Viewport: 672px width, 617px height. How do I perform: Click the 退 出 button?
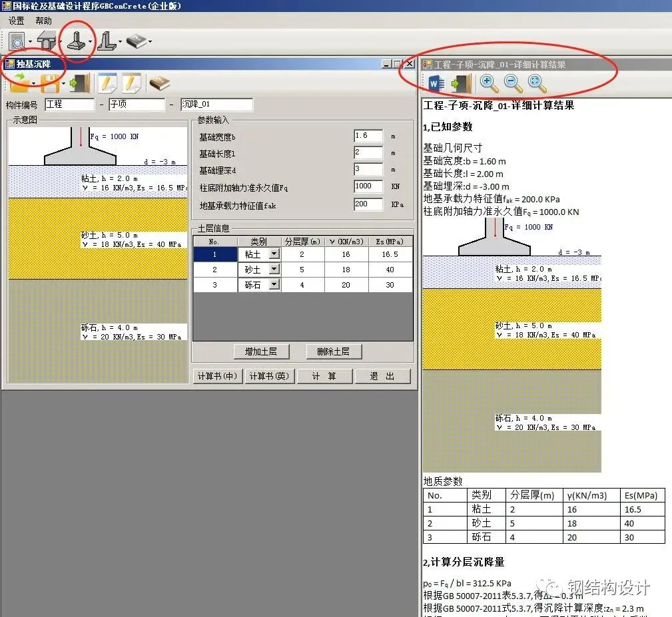pyautogui.click(x=382, y=376)
